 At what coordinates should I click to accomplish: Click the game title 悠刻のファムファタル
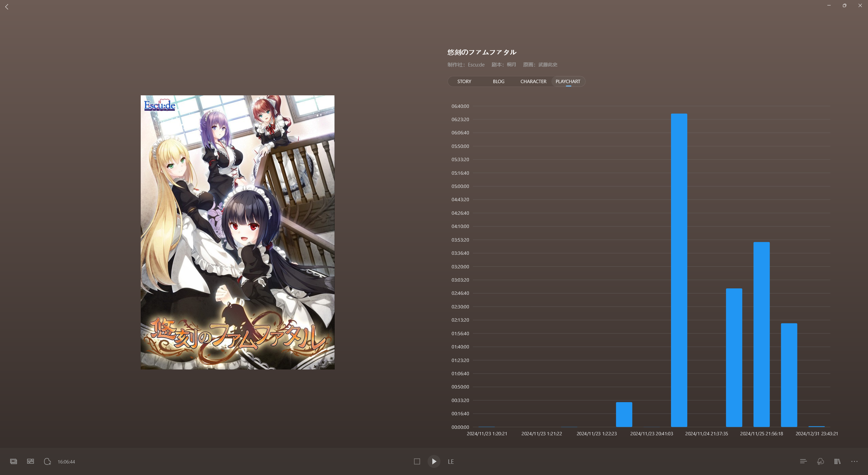coord(482,52)
